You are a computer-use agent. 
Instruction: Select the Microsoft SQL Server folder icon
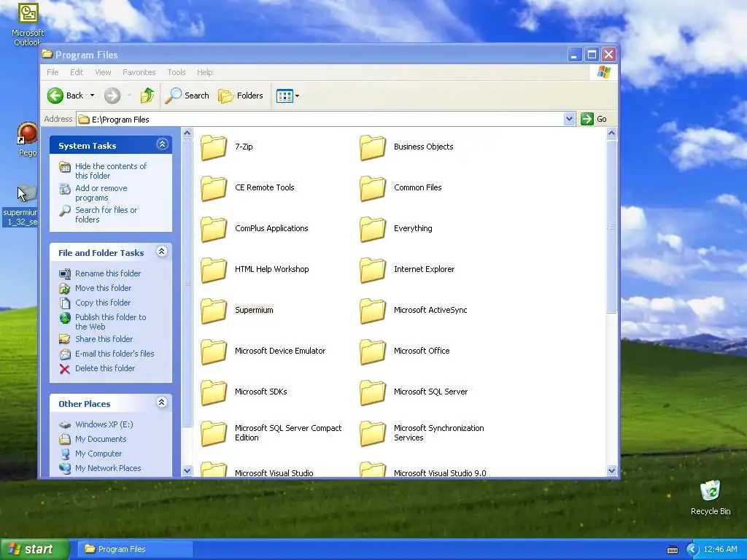point(373,393)
